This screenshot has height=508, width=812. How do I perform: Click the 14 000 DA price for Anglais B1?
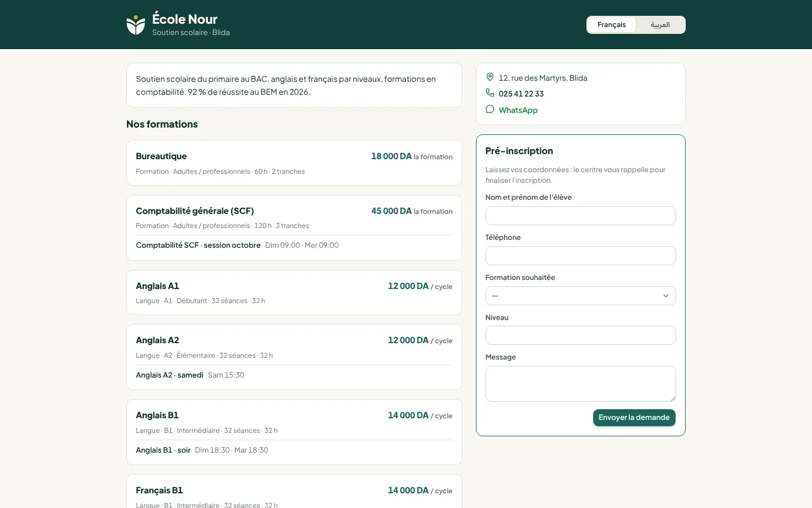(408, 415)
